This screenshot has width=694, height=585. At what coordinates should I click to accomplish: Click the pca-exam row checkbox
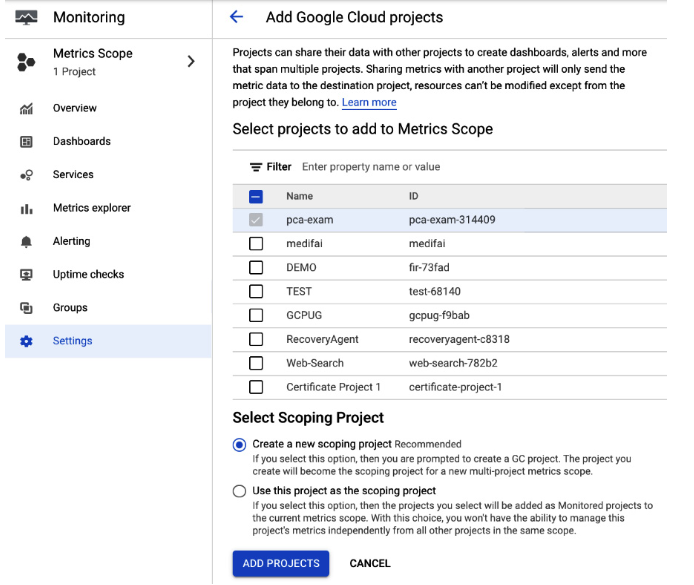256,220
